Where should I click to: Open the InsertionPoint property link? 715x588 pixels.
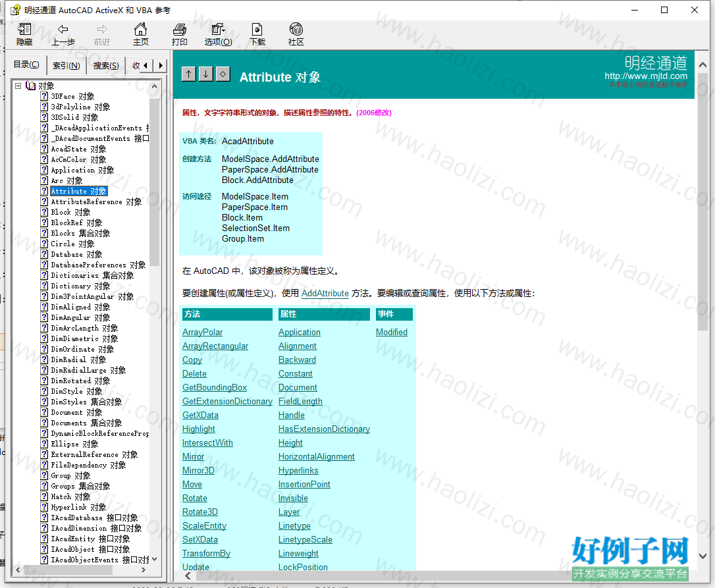pos(304,484)
